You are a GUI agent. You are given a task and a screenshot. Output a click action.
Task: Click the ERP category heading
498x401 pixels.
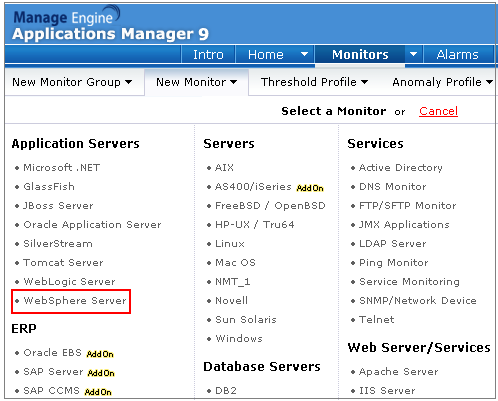click(x=24, y=329)
